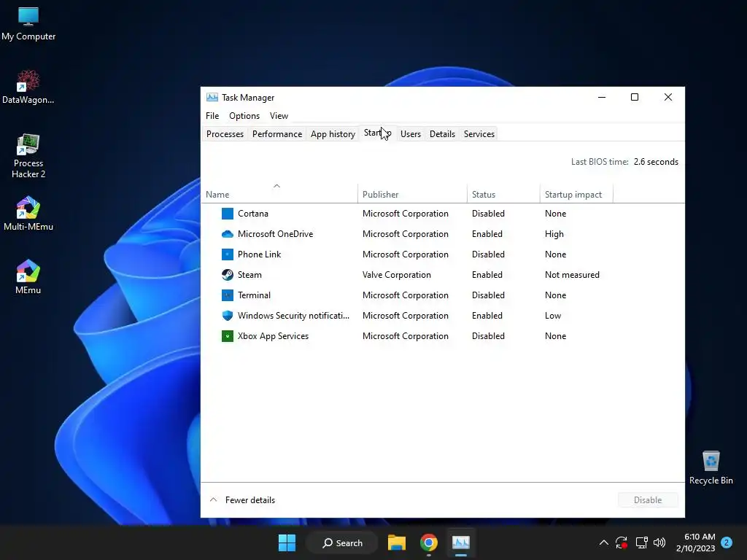
Task: Switch to the Performance tab
Action: point(276,134)
